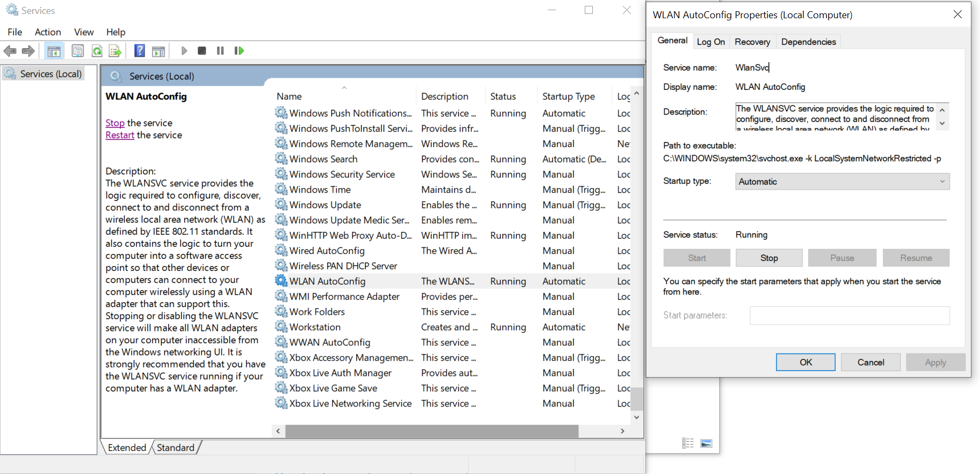Select Services (Local) tree node
Image resolution: width=980 pixels, height=474 pixels.
(44, 74)
